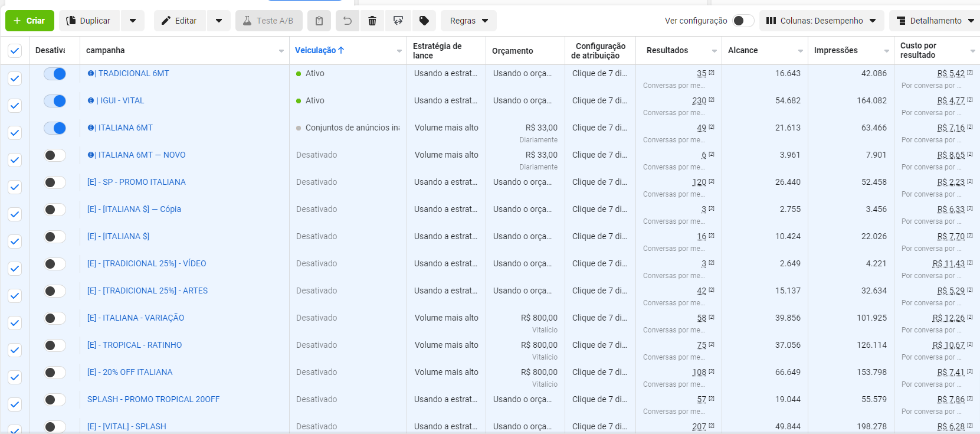Turn on the TROPICAL - RATINHO toggle
980x434 pixels.
pos(55,345)
